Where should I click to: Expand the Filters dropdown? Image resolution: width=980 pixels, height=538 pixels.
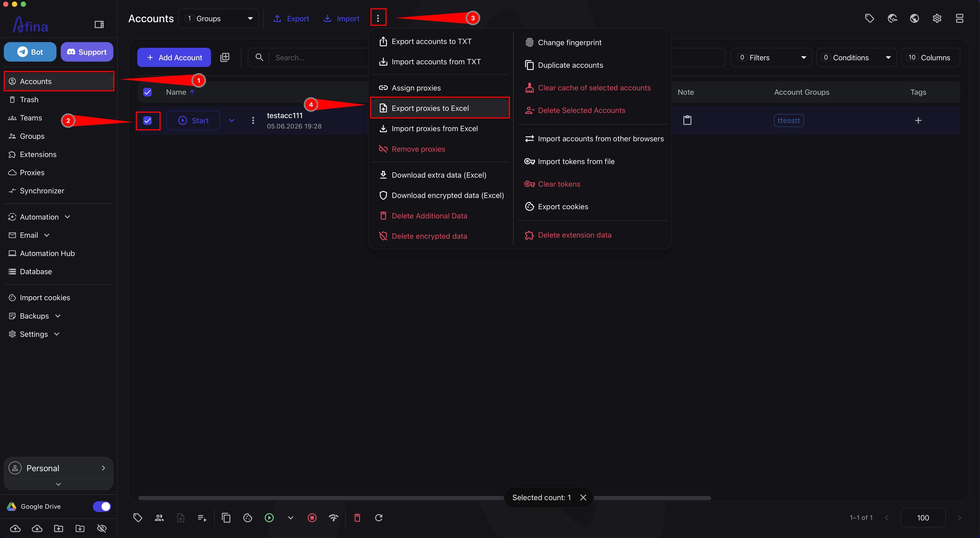tap(771, 57)
